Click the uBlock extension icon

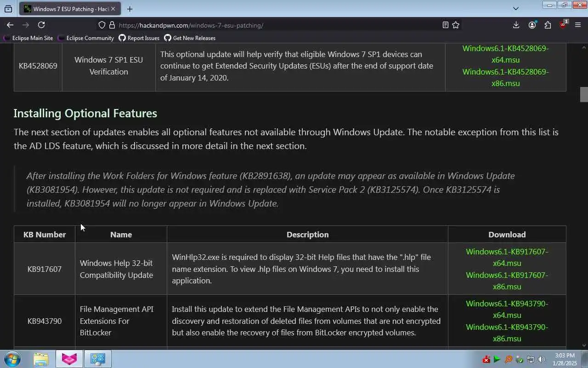[x=563, y=25]
